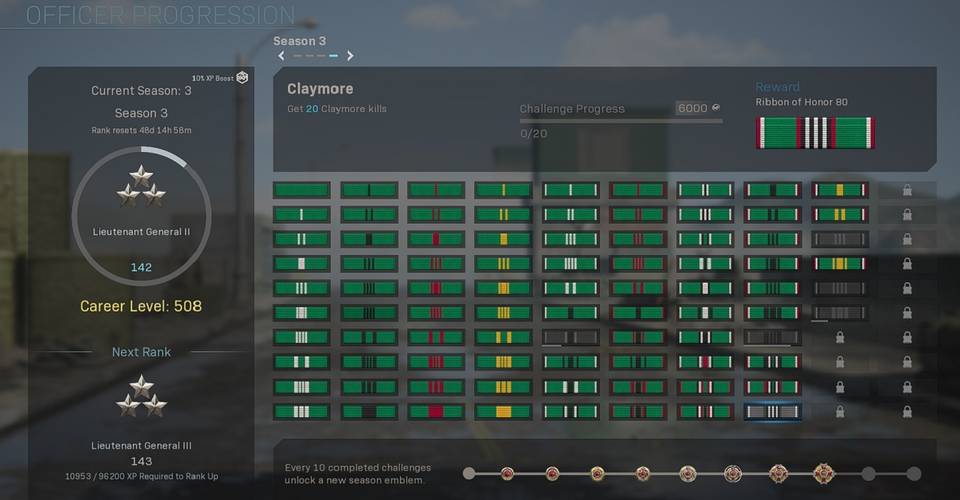Click the Lieutenant General III next rank emblem
Screen dimensions: 960x500
[140, 396]
